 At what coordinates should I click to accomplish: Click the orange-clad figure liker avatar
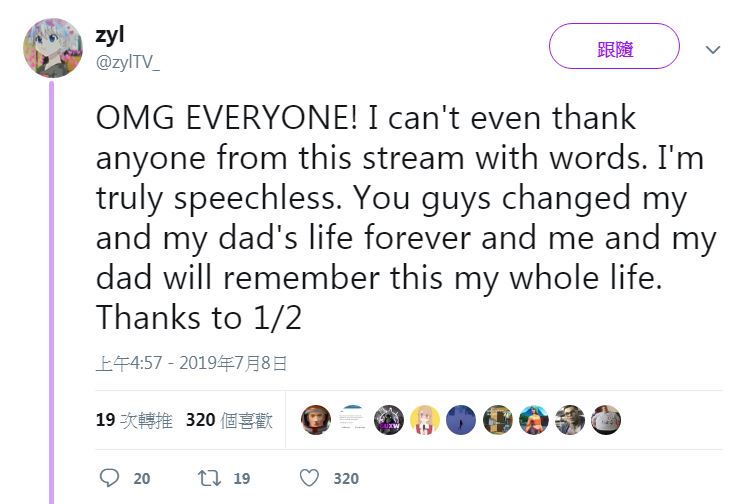533,420
